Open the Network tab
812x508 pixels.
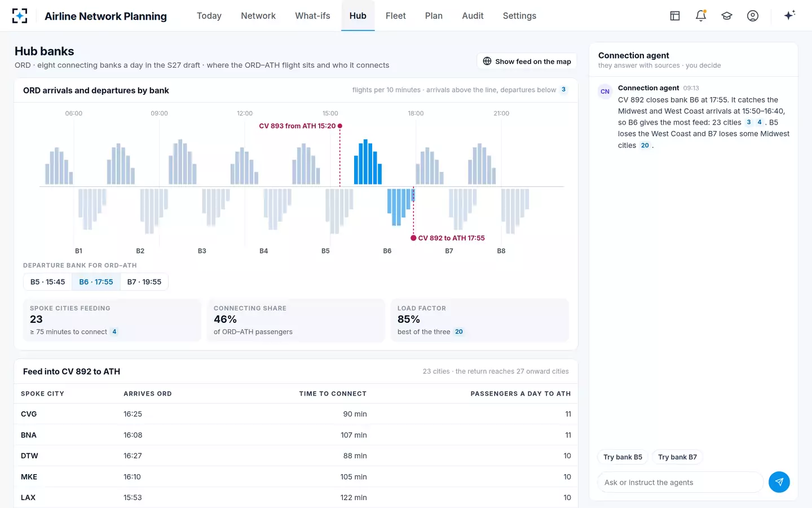pyautogui.click(x=258, y=16)
